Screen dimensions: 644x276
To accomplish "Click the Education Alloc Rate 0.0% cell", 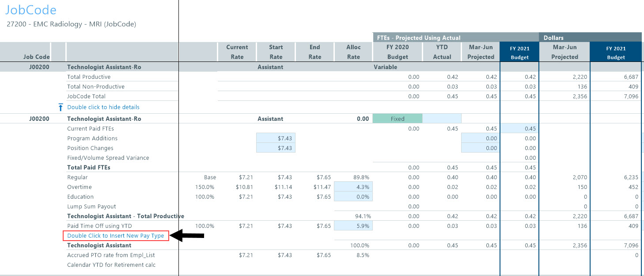I will click(x=353, y=197).
